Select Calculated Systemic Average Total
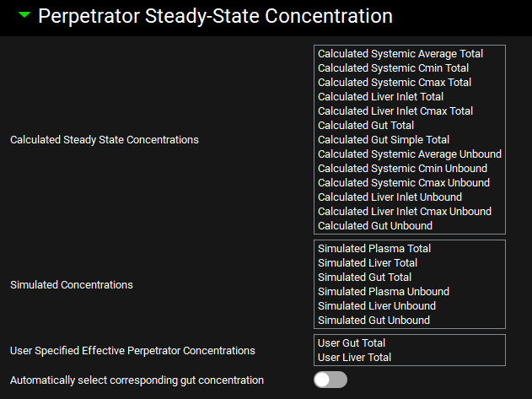The height and width of the screenshot is (399, 532). (400, 54)
